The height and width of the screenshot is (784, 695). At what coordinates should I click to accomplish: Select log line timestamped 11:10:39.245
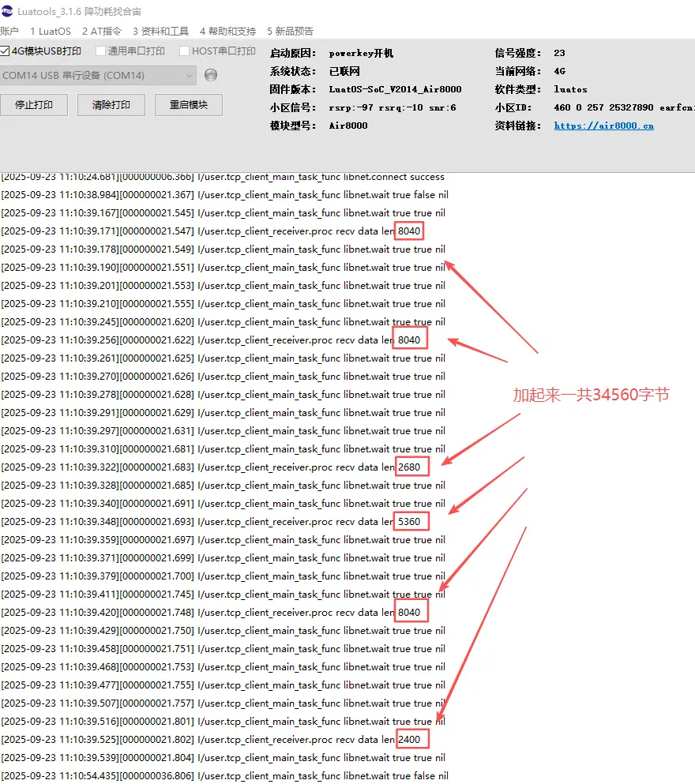click(x=223, y=322)
